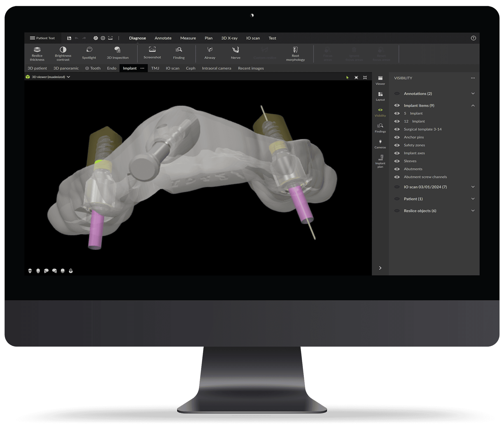
Task: Click the fit-to-view icon in viewer header
Action: click(x=356, y=78)
